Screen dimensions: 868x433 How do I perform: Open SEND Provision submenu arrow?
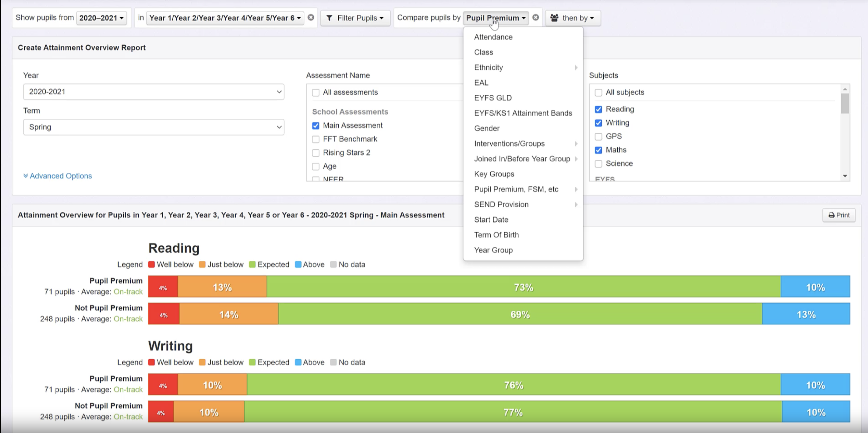point(576,205)
